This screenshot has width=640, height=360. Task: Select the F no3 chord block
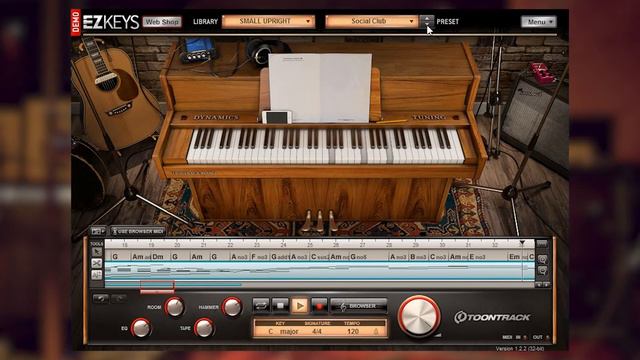tap(260, 256)
